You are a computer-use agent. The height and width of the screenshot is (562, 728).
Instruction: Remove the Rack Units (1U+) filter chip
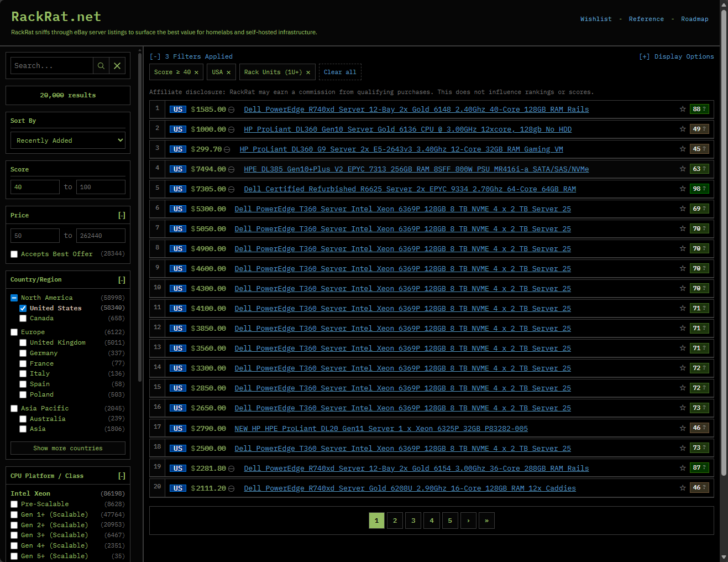tap(308, 72)
